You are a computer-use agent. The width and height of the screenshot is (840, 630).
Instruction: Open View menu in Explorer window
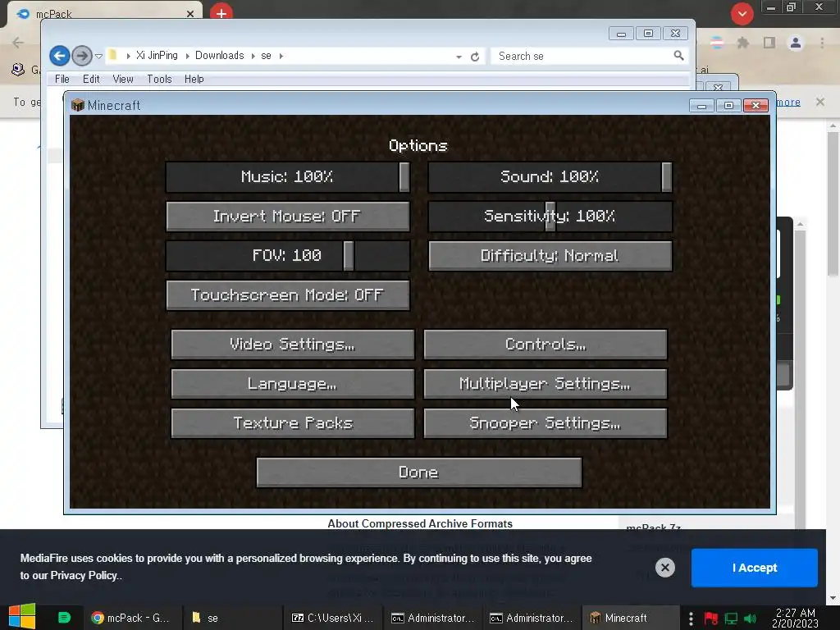tap(123, 80)
